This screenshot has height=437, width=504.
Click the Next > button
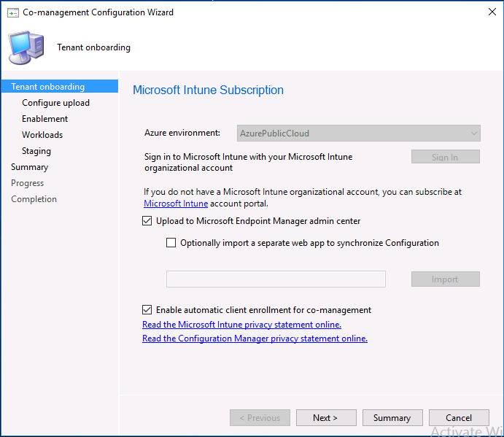pos(326,418)
